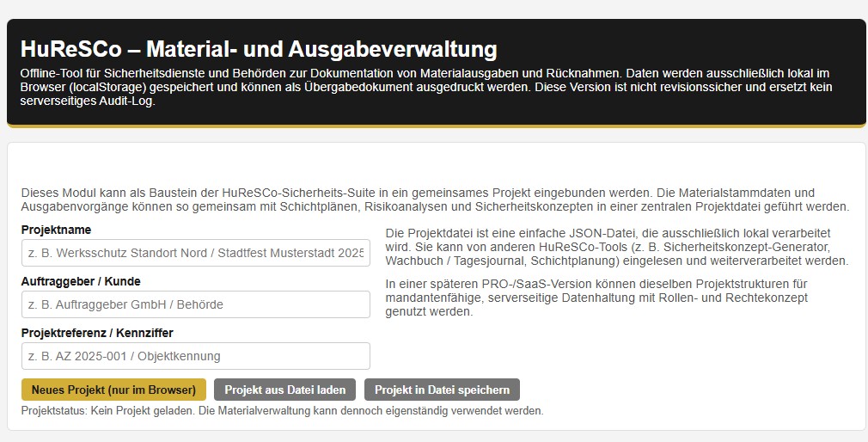Select the Projektreferenz / Kennziffer input box
868x442 pixels.
[195, 356]
